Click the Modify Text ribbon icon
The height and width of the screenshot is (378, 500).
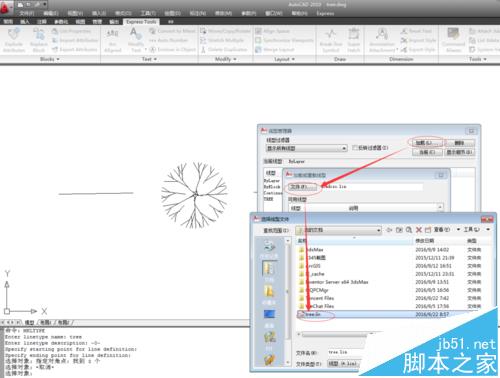pyautogui.click(x=136, y=40)
